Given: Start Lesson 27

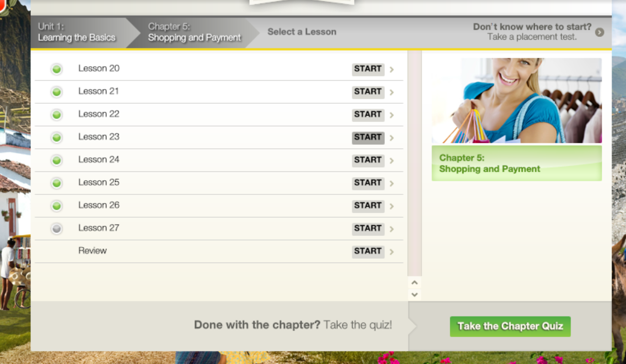Looking at the screenshot, I should (368, 229).
